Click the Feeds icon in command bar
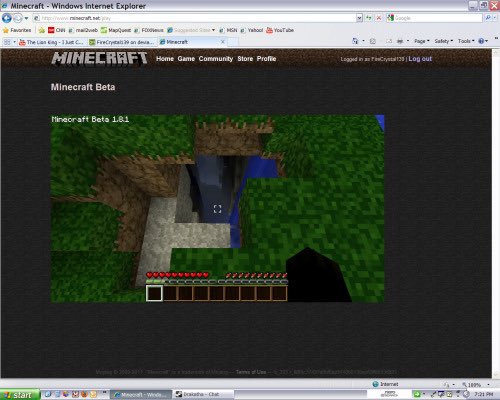Screen dimensions: 500x400 coord(373,41)
